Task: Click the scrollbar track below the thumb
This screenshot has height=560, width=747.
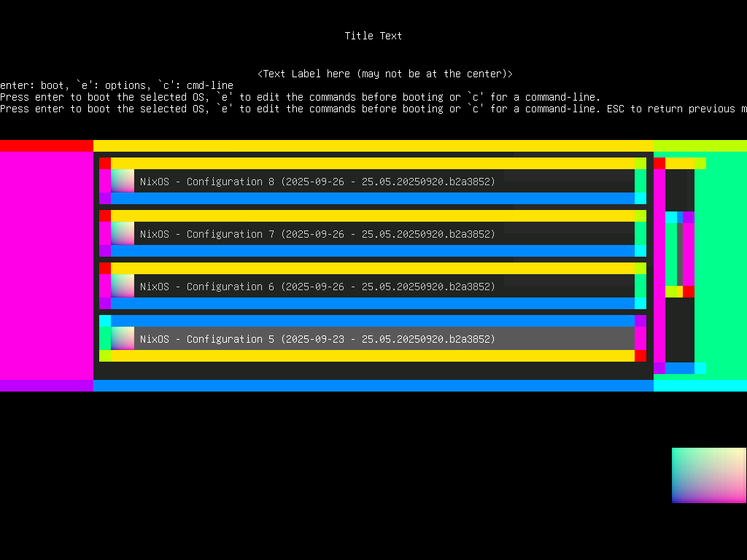Action: coord(680,330)
